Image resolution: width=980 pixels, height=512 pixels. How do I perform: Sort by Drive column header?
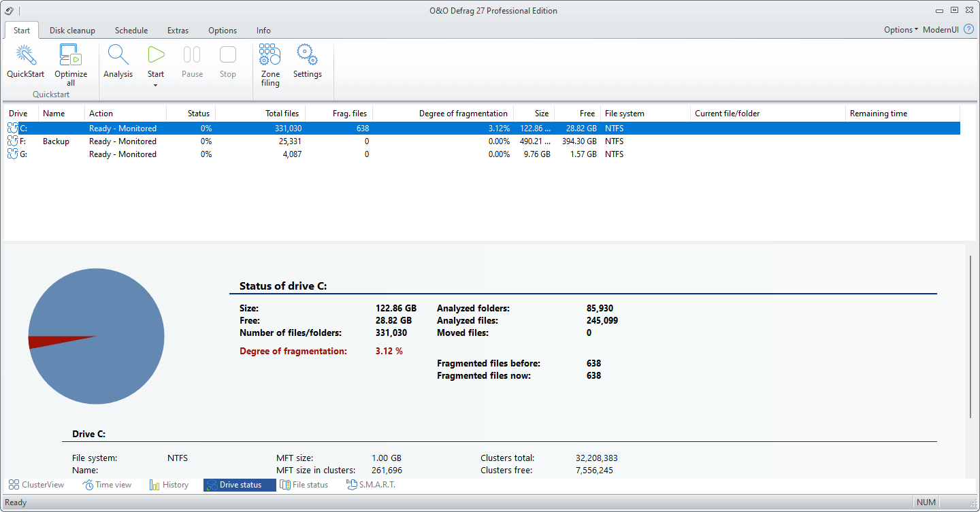(x=21, y=114)
